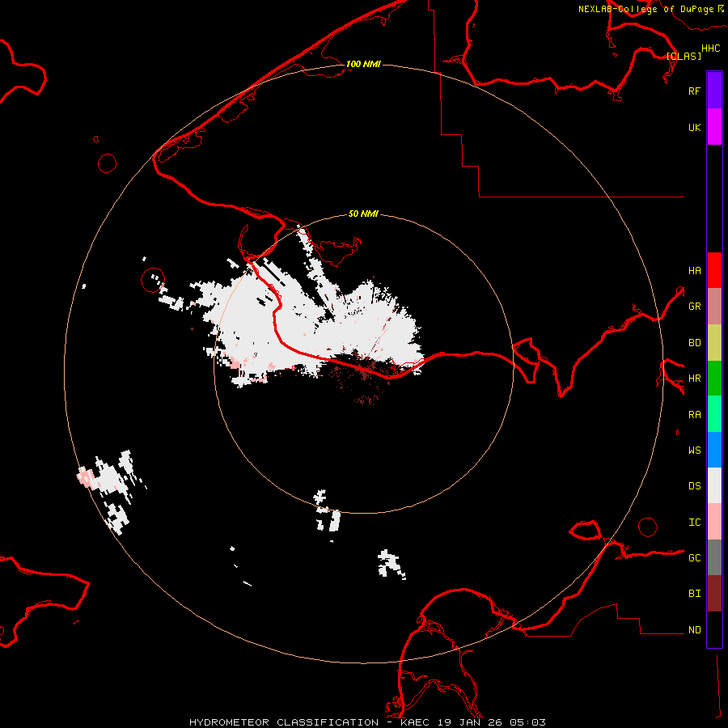Click the IC pink legend swatch
Image resolution: width=728 pixels, height=728 pixels.
(714, 522)
